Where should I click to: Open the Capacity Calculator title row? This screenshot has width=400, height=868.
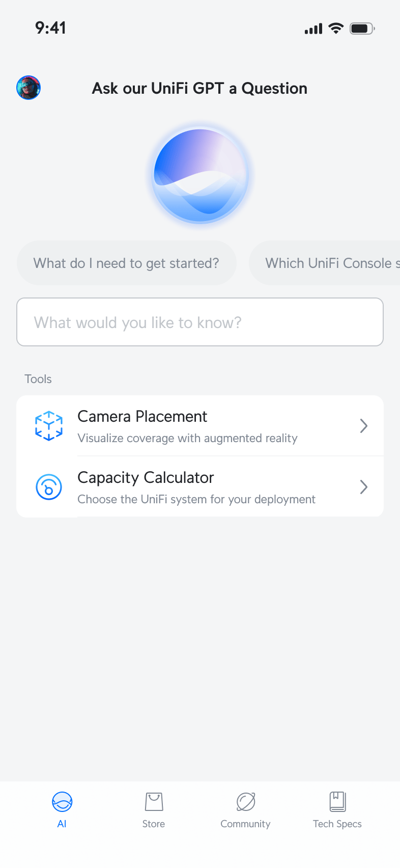pyautogui.click(x=146, y=478)
